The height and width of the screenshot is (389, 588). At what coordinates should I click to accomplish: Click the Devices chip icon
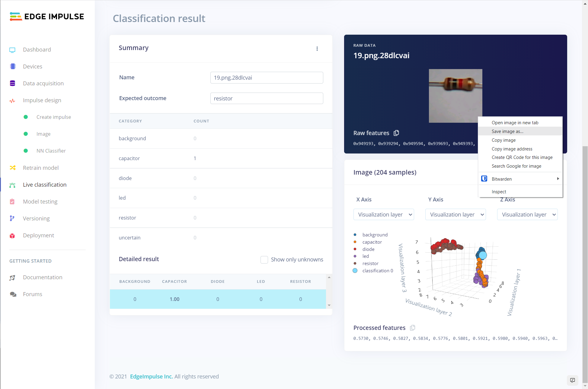12,66
